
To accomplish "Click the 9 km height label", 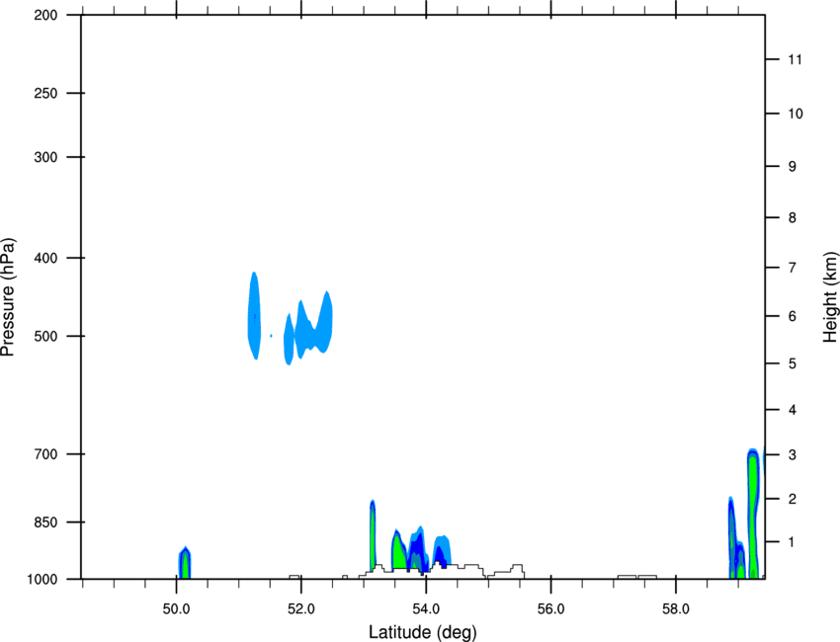I will click(793, 167).
